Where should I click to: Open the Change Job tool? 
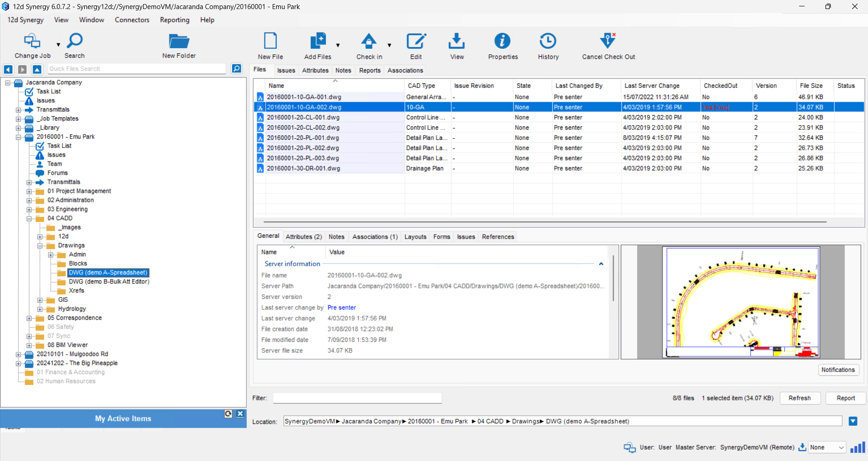tap(32, 46)
